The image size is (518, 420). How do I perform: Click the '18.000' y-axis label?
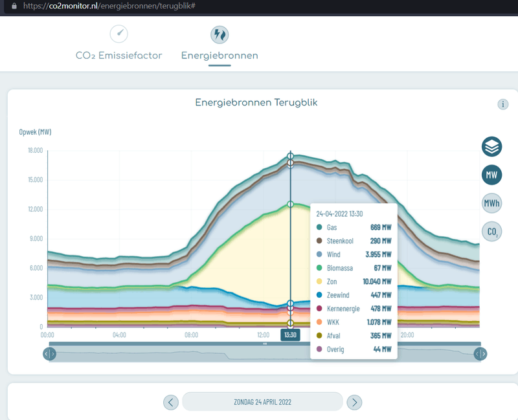pos(36,151)
